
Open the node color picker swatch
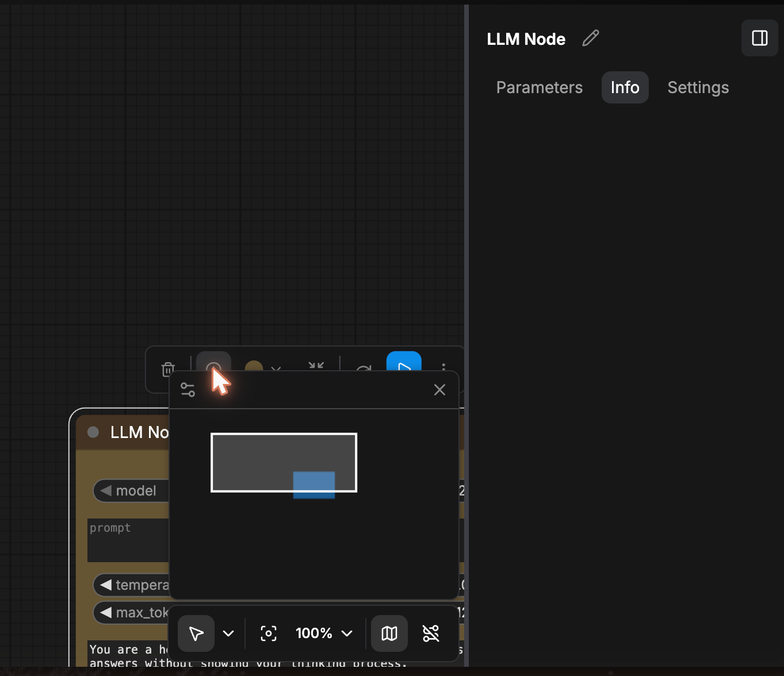(x=254, y=366)
